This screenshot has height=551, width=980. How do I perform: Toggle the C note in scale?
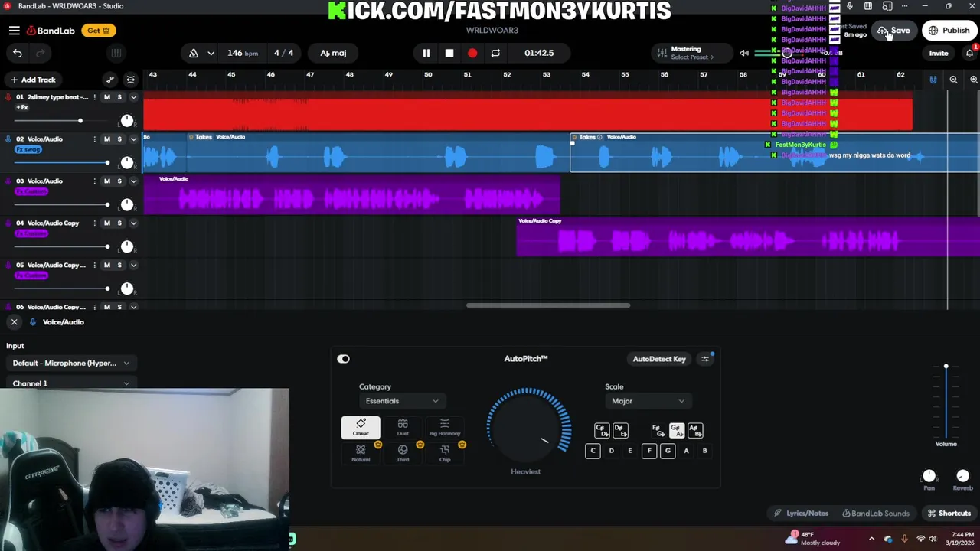click(593, 451)
